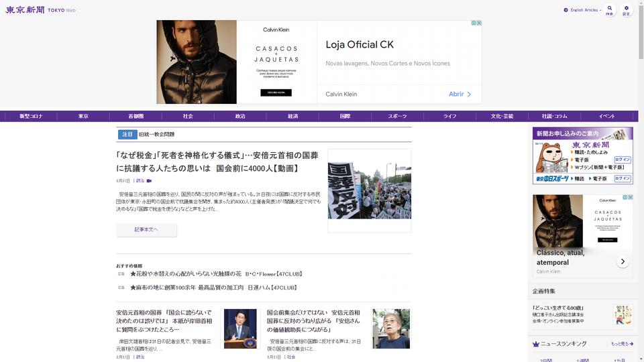This screenshot has width=644, height=362.
Task: Click the scrollbar down arrow
Action: 641,359
